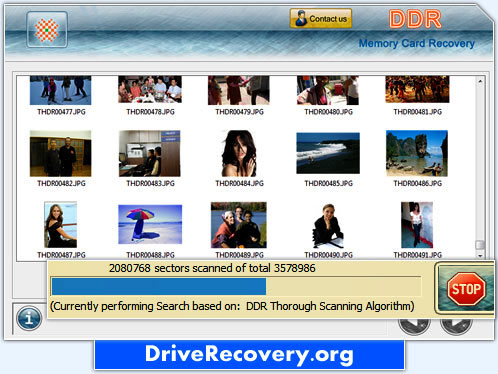Click the red STOP scanning icon
498x374 pixels.
point(466,289)
